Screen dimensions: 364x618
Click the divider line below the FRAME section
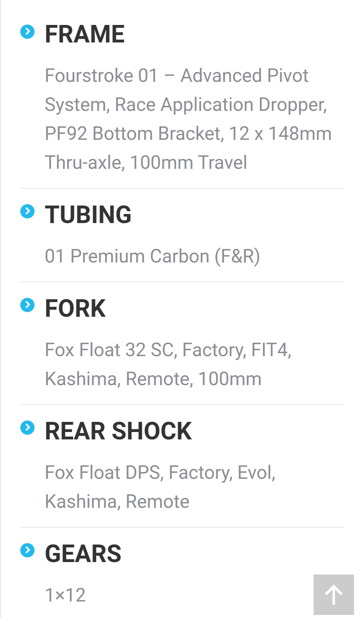pos(182,188)
